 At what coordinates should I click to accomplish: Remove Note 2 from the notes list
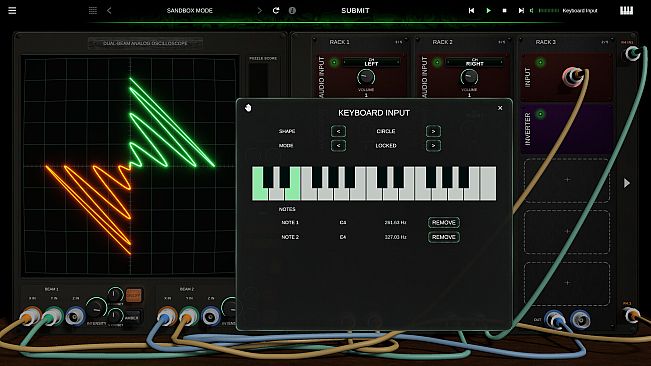pos(443,237)
